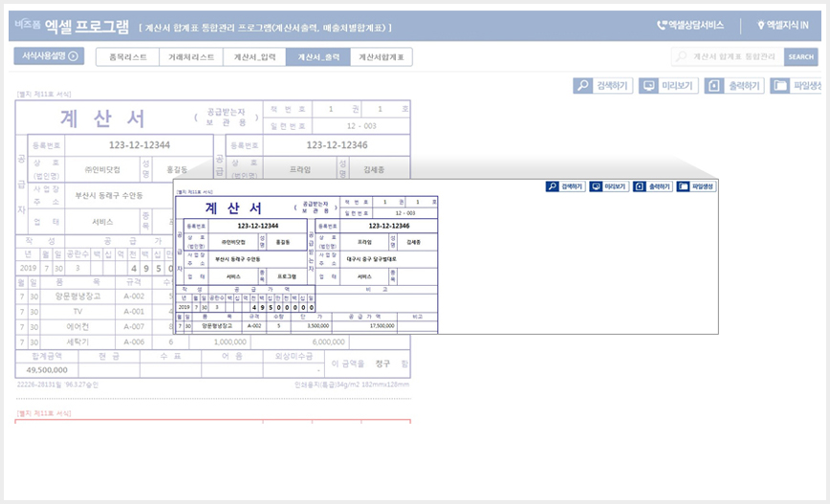The width and height of the screenshot is (830, 504).
Task: Click serial number 12 - 003 in background sheet
Action: [361, 126]
